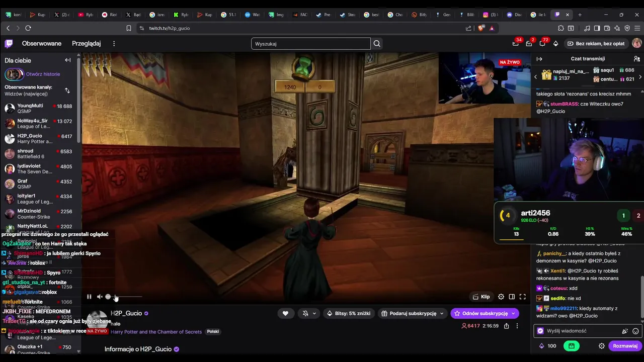Image resolution: width=644 pixels, height=362 pixels.
Task: Switch to Przeglądaj tab
Action: coord(87,44)
